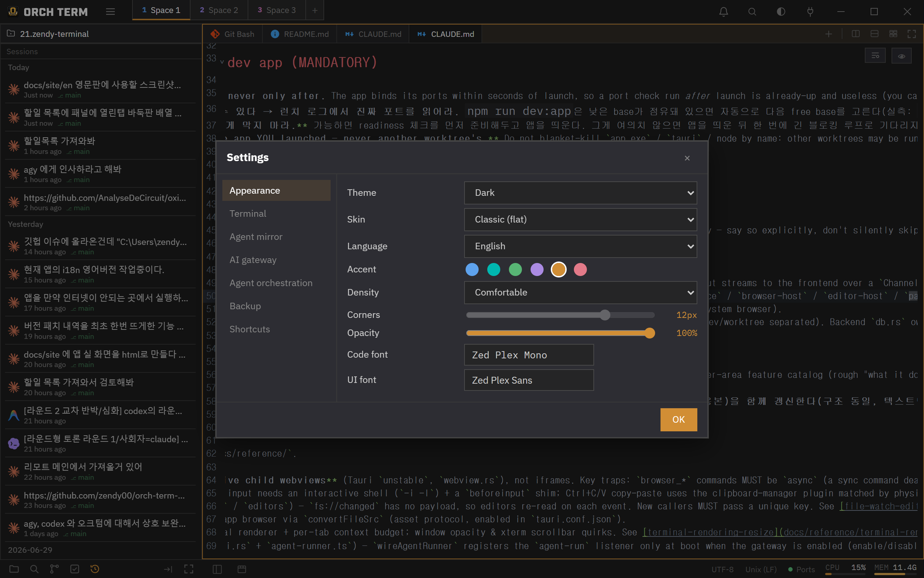This screenshot has height=578, width=924.
Task: Click the Code font field Zed Plex Mono
Action: pos(529,355)
